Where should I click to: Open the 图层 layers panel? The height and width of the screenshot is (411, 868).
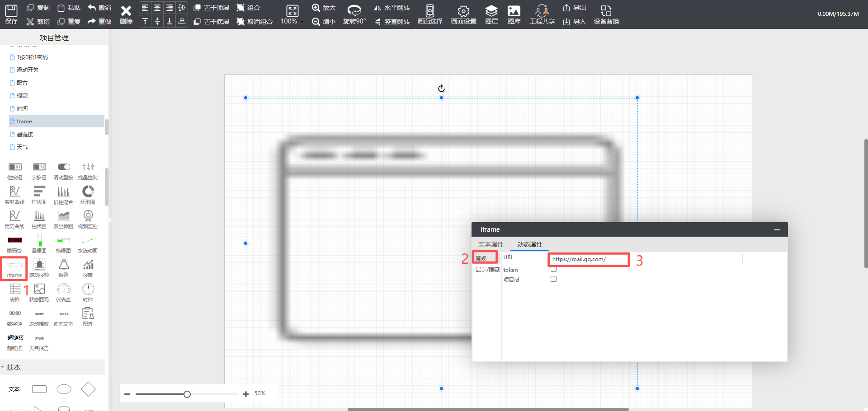[491, 14]
